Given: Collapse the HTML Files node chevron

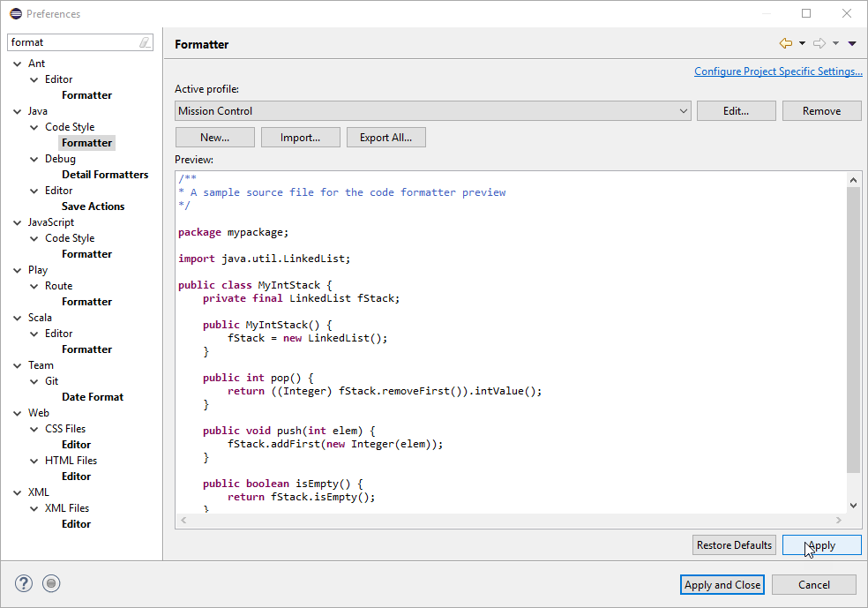Looking at the screenshot, I should 34,461.
